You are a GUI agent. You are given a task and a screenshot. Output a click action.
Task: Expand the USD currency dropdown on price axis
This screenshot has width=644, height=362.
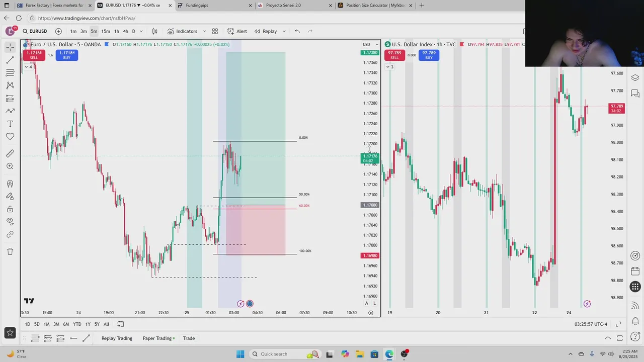370,44
